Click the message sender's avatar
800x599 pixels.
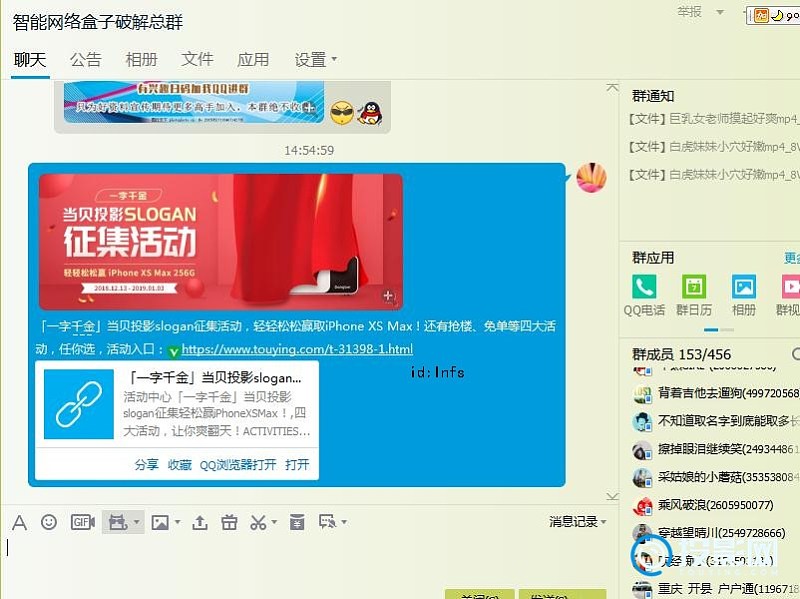[591, 178]
